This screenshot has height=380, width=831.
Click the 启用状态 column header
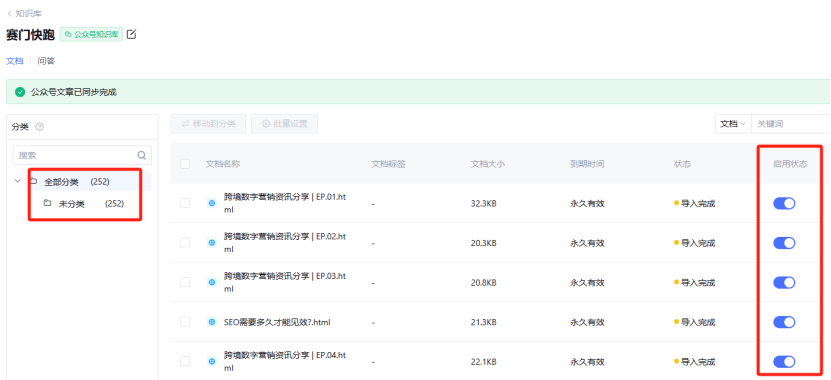point(790,164)
